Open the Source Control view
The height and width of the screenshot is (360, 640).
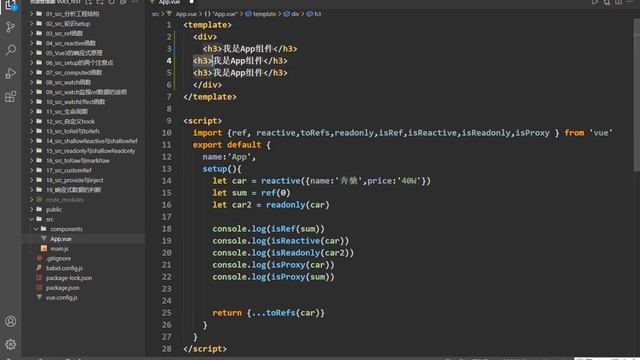pos(11,27)
